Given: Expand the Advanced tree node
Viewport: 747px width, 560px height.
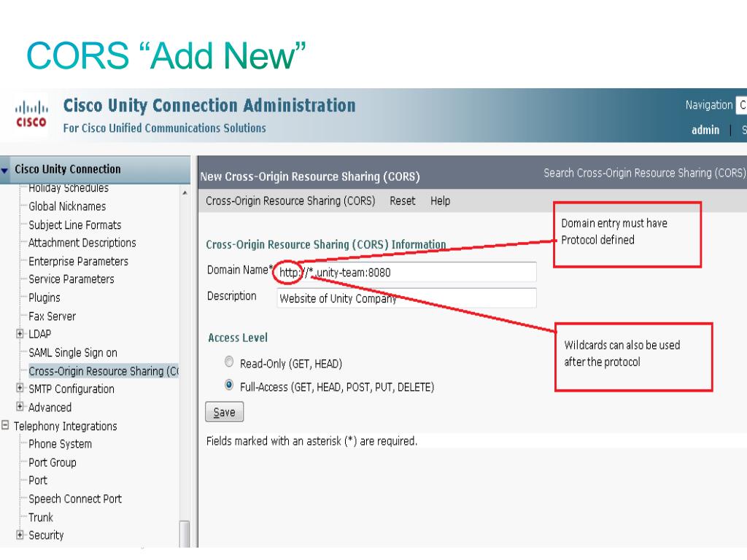Looking at the screenshot, I should (20, 407).
